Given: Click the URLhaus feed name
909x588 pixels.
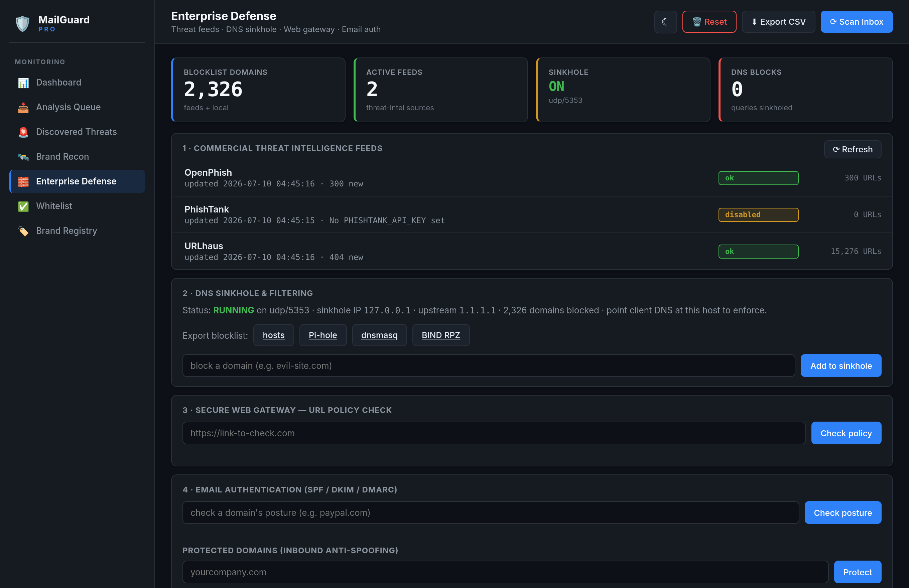Looking at the screenshot, I should (204, 246).
